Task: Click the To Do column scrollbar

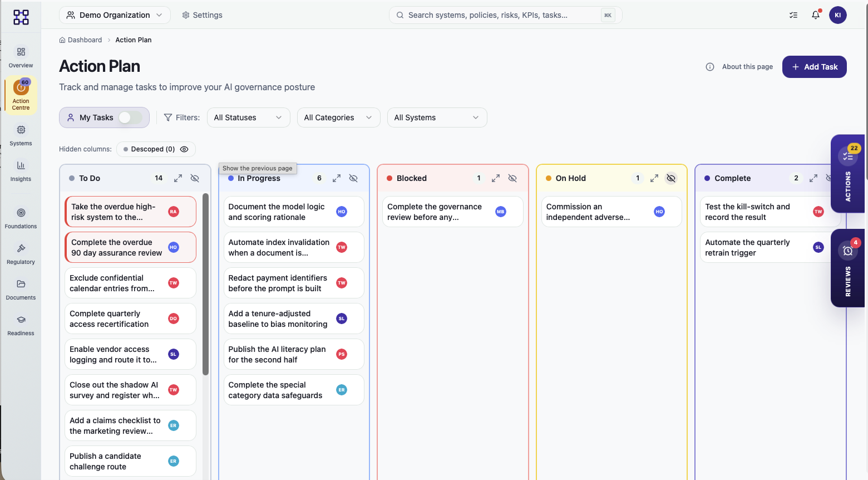Action: [x=205, y=284]
